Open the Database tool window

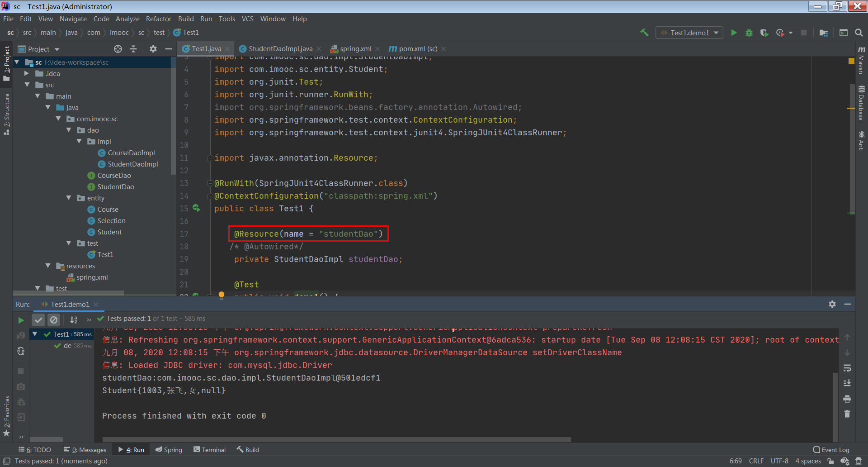[x=861, y=103]
